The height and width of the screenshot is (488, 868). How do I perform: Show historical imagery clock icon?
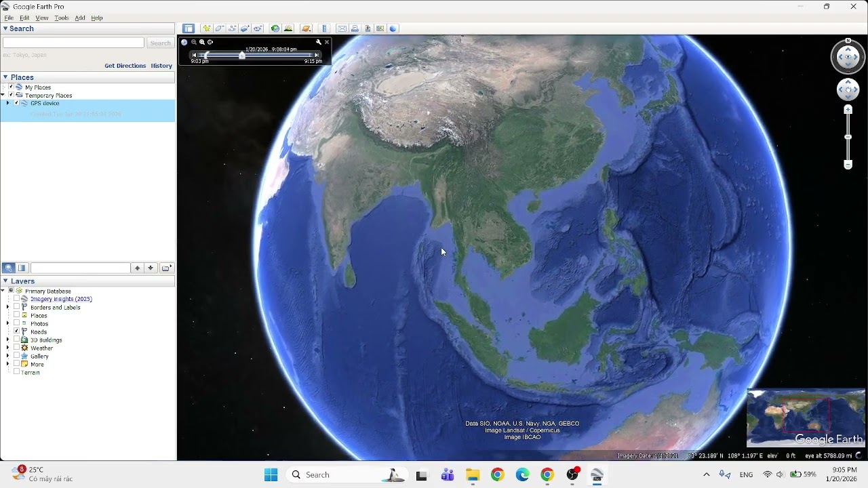pos(275,28)
